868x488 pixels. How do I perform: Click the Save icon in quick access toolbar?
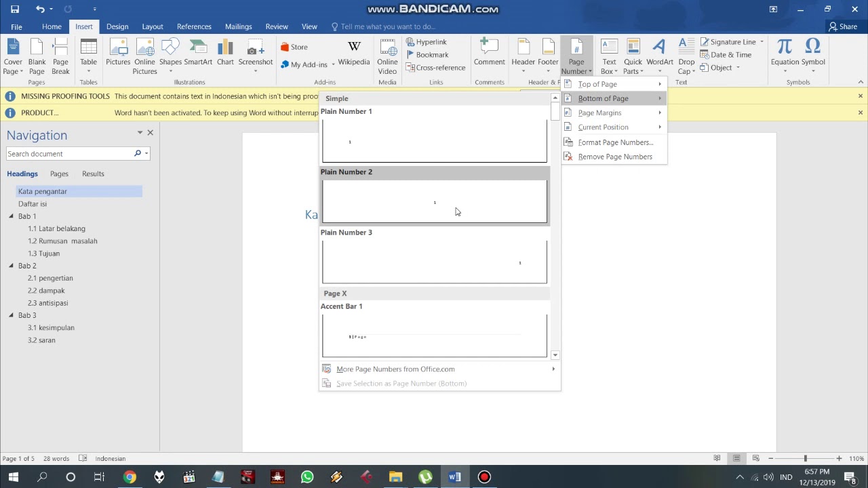click(x=15, y=9)
